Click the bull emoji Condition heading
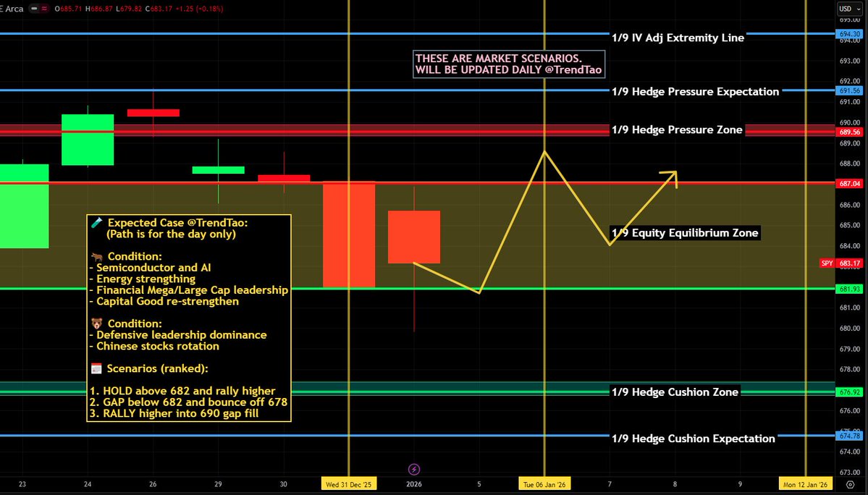 tap(126, 257)
